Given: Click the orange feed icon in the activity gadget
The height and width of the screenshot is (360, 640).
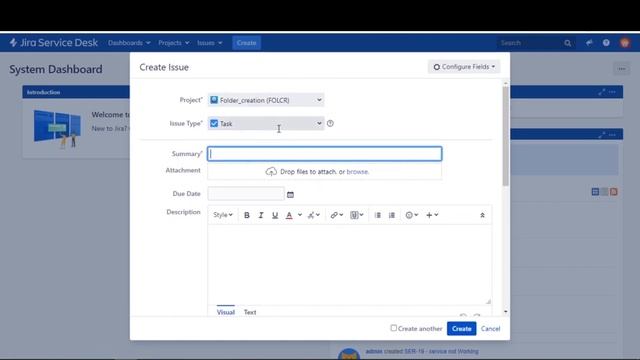Looking at the screenshot, I should (613, 192).
